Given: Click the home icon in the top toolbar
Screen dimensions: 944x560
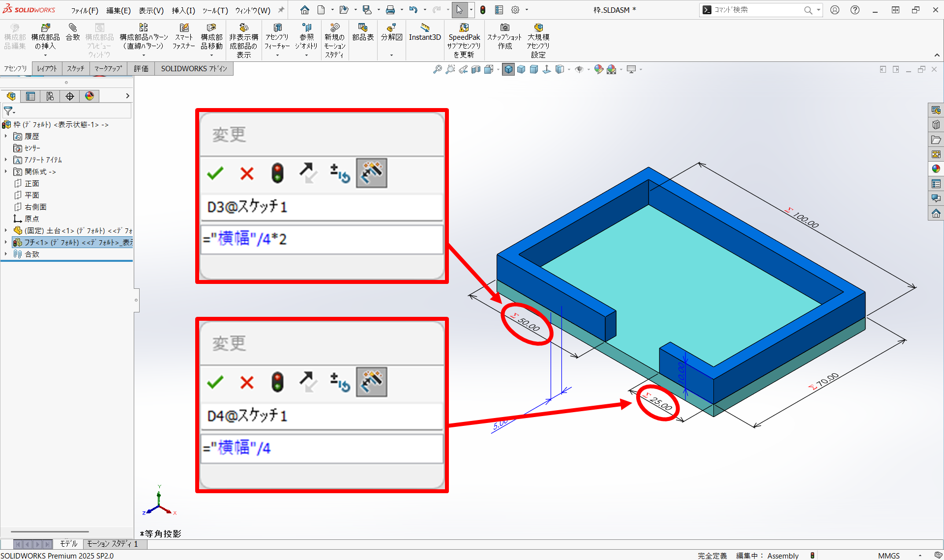Looking at the screenshot, I should 305,10.
